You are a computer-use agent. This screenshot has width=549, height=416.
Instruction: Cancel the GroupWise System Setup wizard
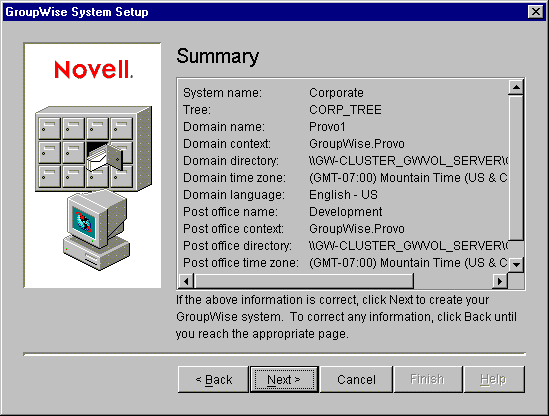[356, 380]
